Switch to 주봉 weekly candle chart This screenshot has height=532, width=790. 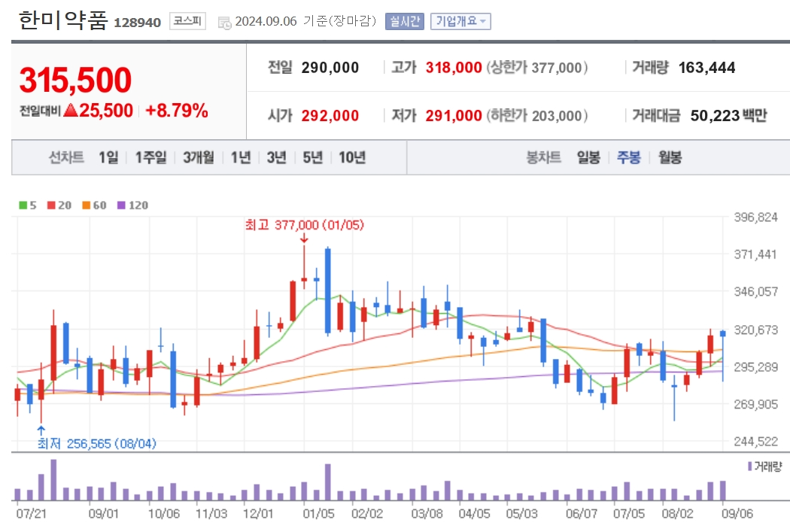[629, 158]
